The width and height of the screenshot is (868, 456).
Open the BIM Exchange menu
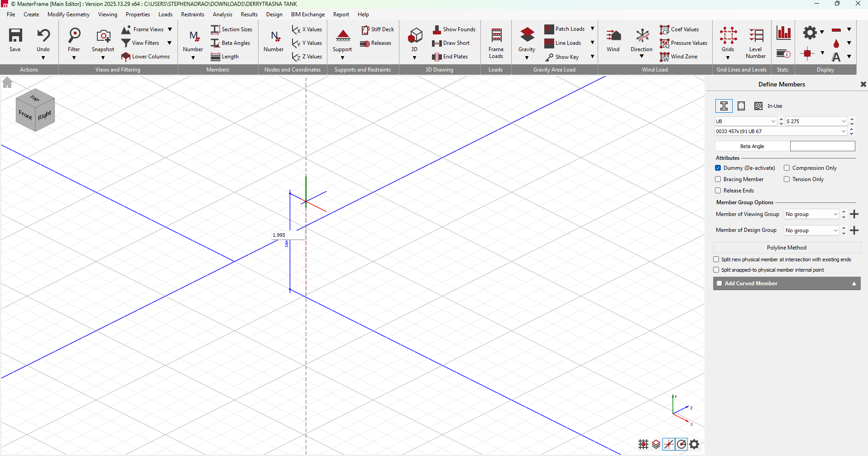click(x=307, y=14)
